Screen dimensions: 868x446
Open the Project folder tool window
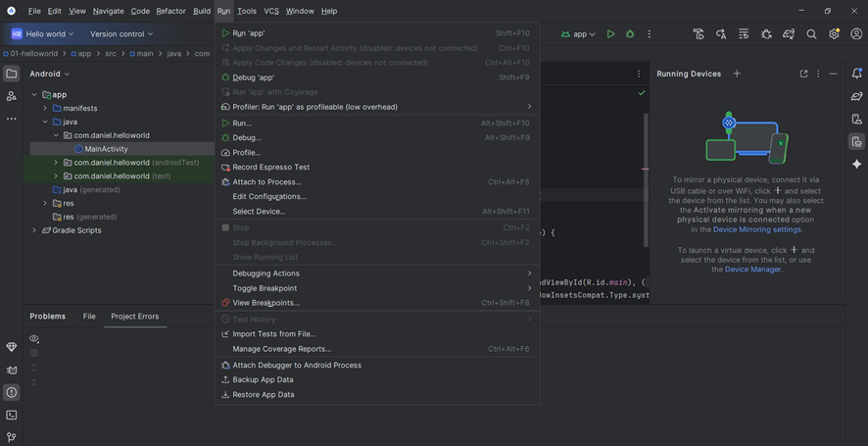click(12, 74)
